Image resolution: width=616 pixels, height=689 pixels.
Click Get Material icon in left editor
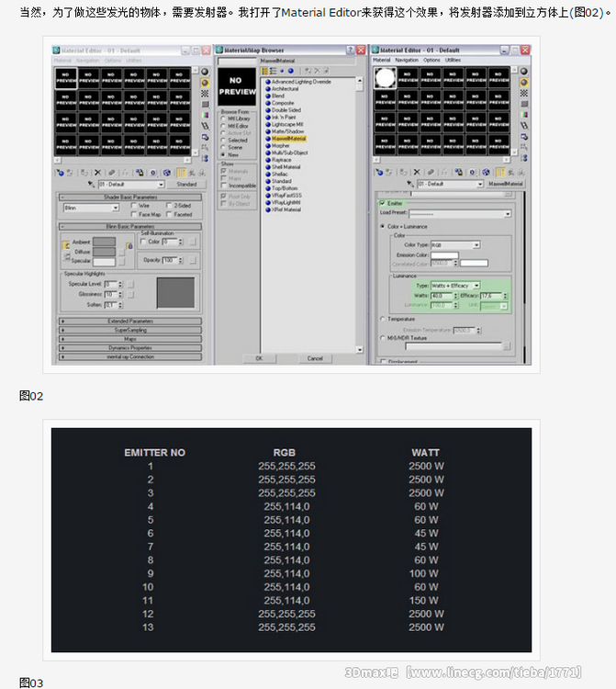(x=60, y=172)
